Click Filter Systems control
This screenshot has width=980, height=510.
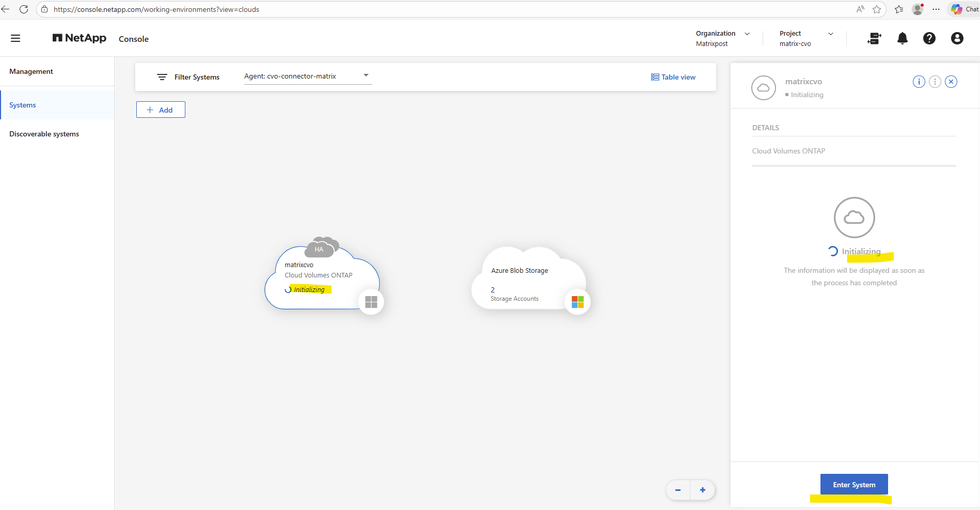[188, 77]
